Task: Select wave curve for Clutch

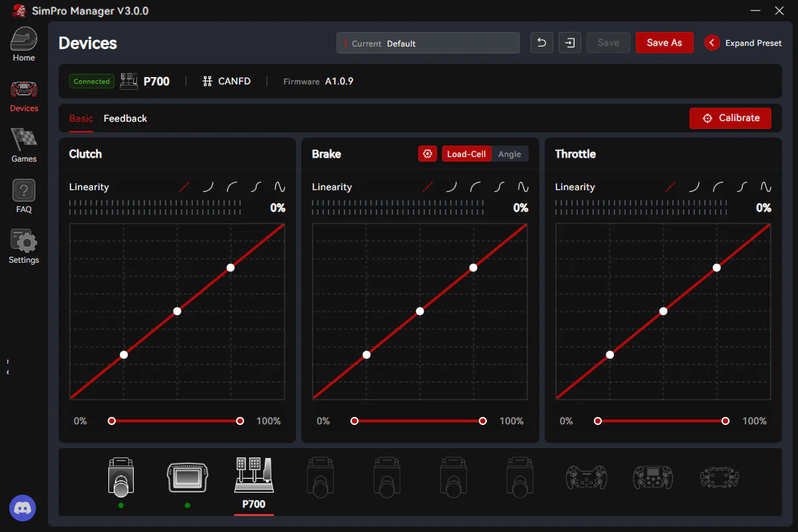Action: pos(280,188)
